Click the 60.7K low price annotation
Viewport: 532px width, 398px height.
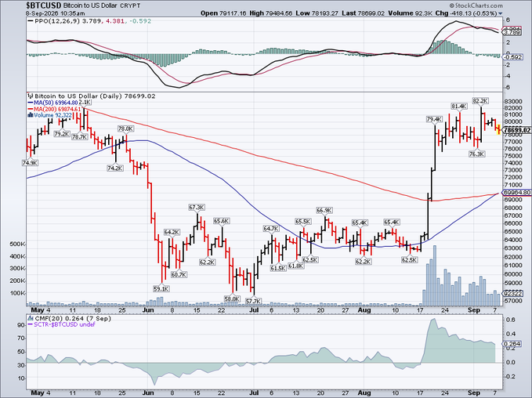click(179, 274)
